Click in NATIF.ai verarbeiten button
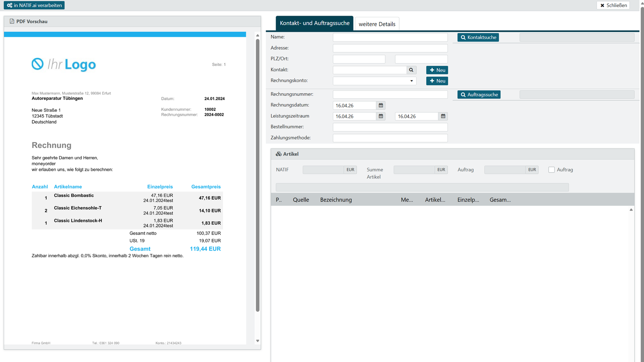The width and height of the screenshot is (644, 362). [34, 5]
